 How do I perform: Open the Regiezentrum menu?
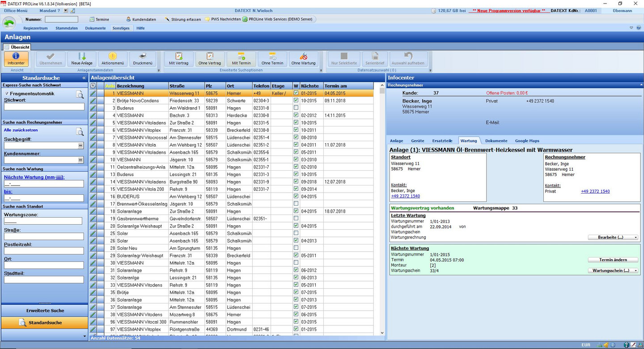[x=35, y=28]
